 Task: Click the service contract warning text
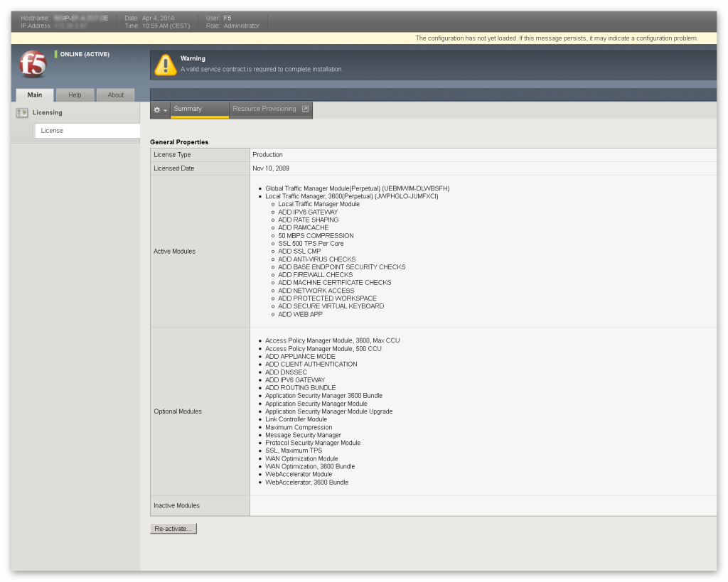(x=262, y=69)
